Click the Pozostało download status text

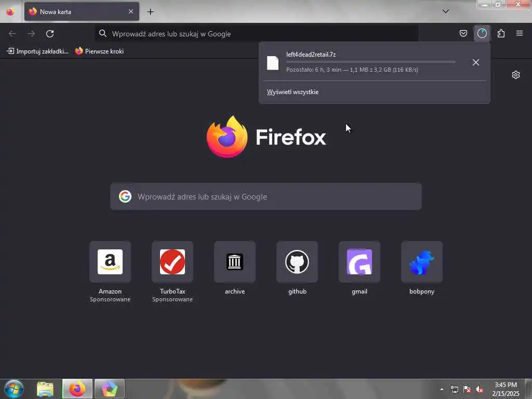pos(352,70)
